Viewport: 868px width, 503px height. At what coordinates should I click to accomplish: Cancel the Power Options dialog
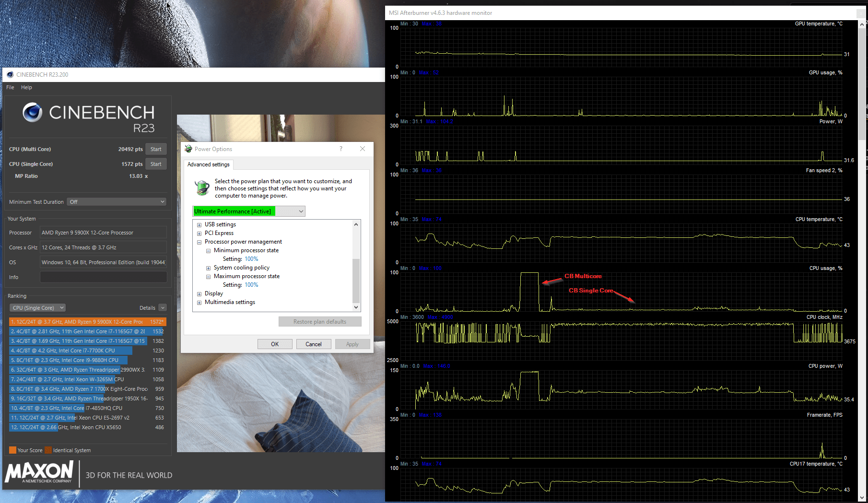[314, 344]
